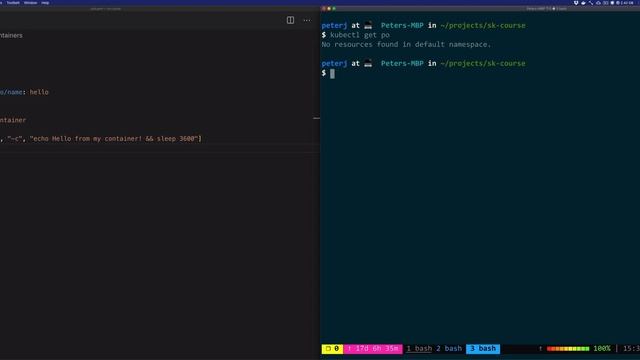Click the split editor icon in the editor
The width and height of the screenshot is (640, 360).
pos(290,20)
